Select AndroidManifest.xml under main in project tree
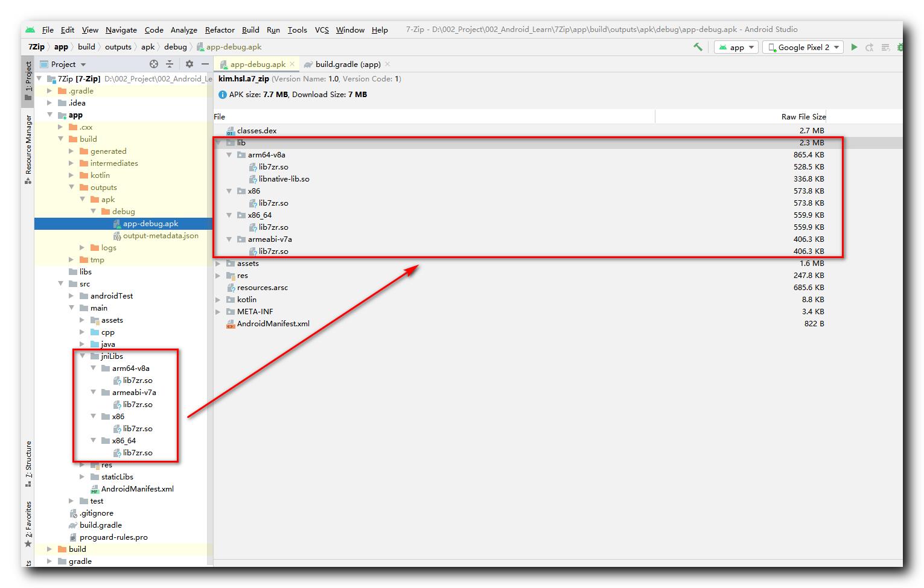The width and height of the screenshot is (924, 588). coord(137,488)
